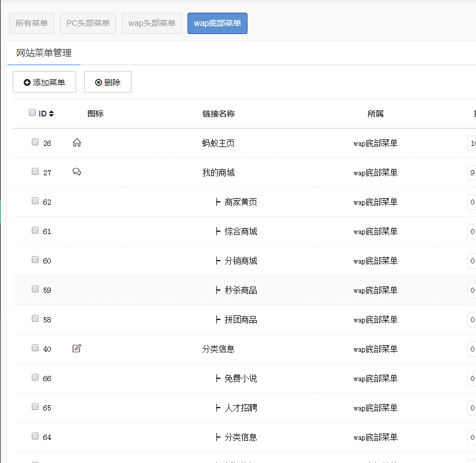The image size is (476, 463).
Task: Click the chat bubble icon for 我的商城
Action: [77, 172]
